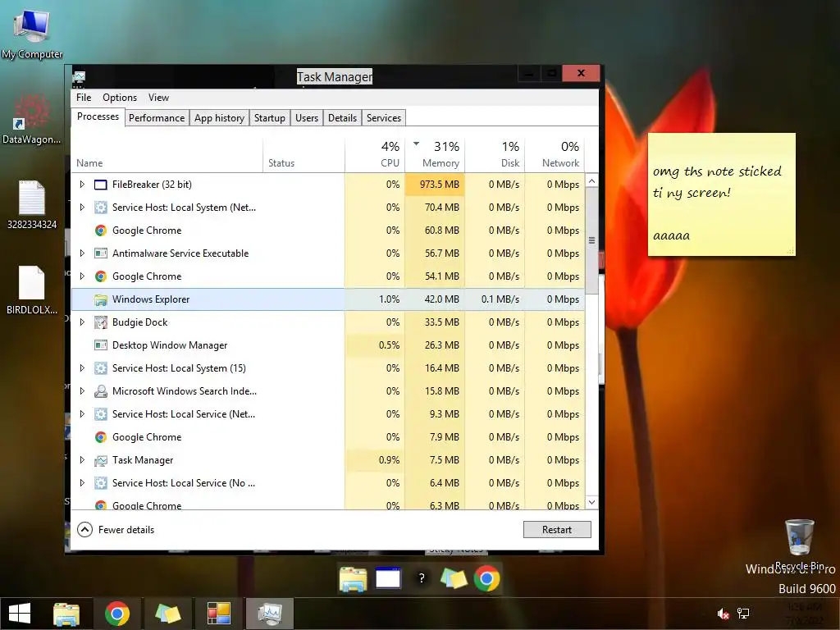Click the network tray icon

[x=743, y=614]
